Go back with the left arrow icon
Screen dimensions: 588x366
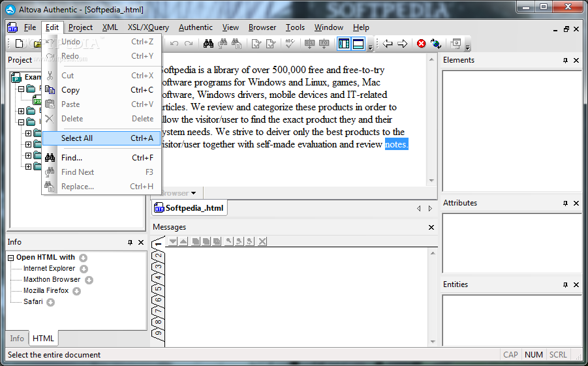[388, 44]
